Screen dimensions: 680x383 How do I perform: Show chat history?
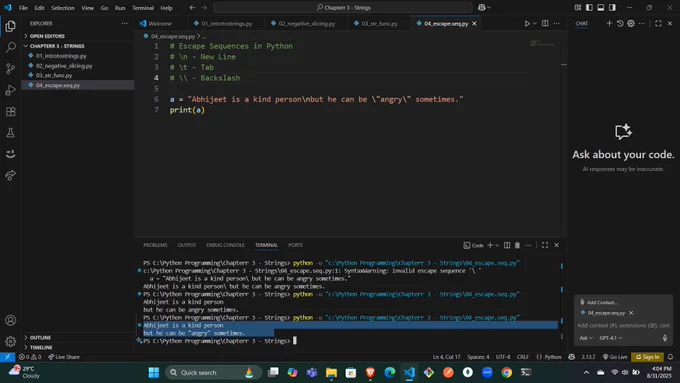(620, 23)
